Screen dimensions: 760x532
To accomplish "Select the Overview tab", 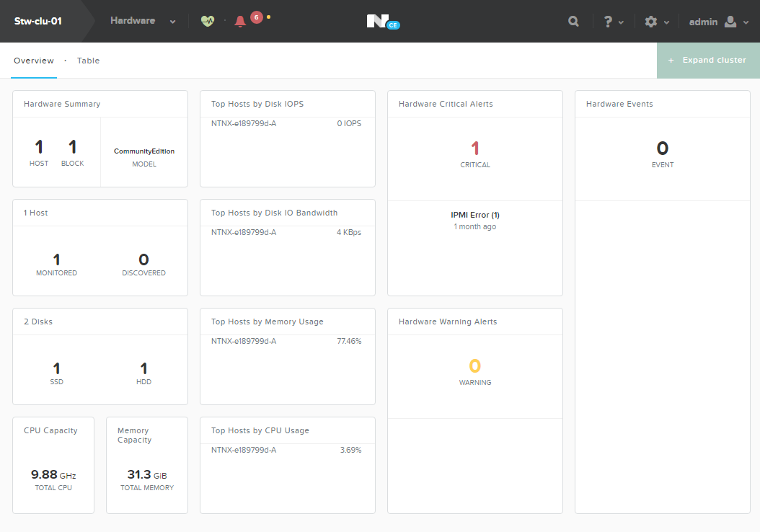I will 34,61.
